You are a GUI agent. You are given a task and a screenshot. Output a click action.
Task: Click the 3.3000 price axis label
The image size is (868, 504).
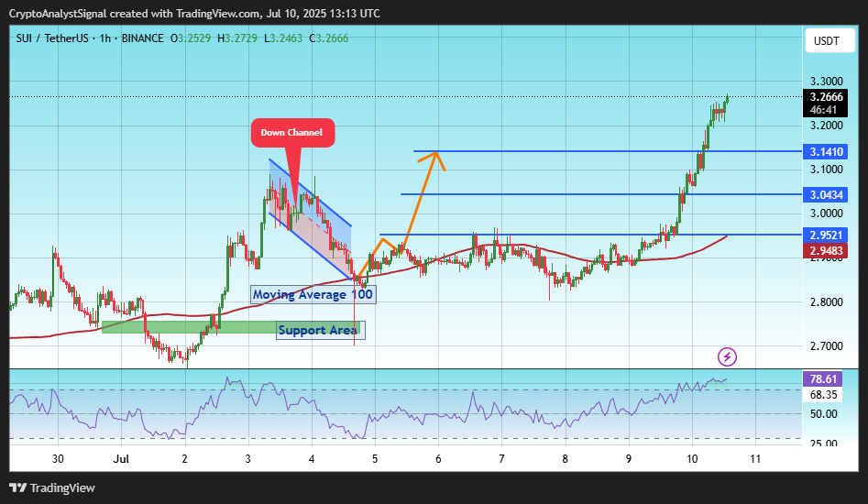click(826, 82)
